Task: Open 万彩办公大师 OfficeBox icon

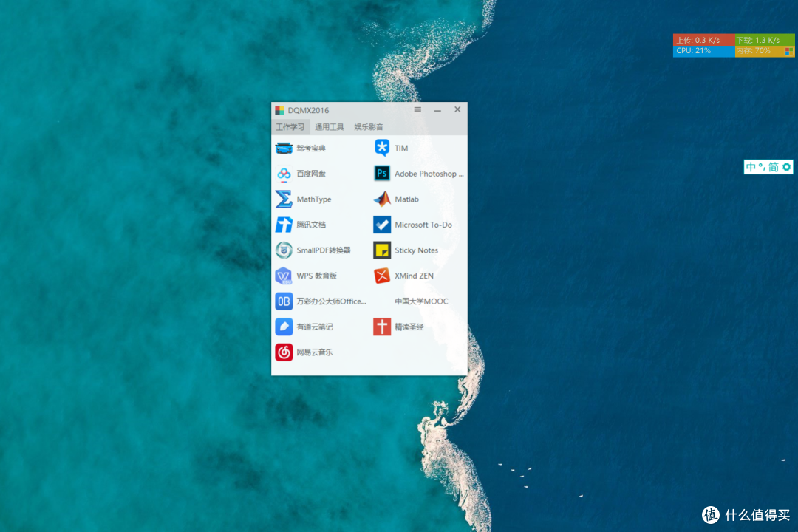Action: coord(284,301)
